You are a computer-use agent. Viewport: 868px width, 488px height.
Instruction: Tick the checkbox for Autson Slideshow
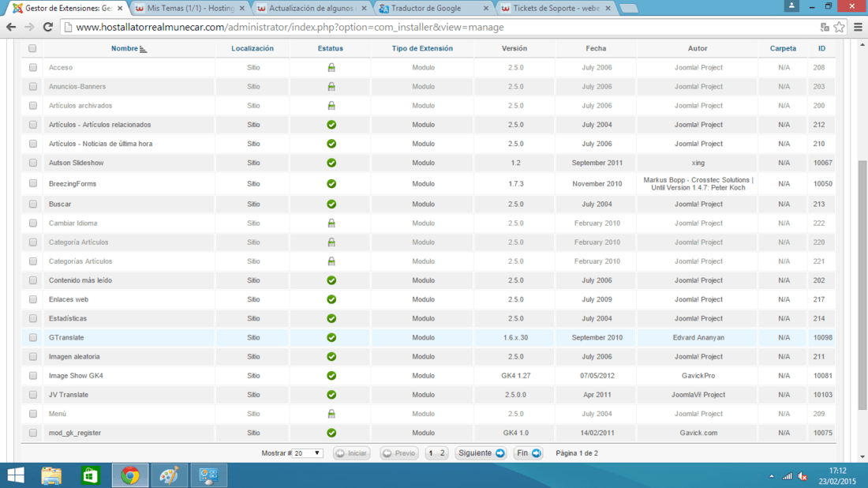click(x=32, y=163)
